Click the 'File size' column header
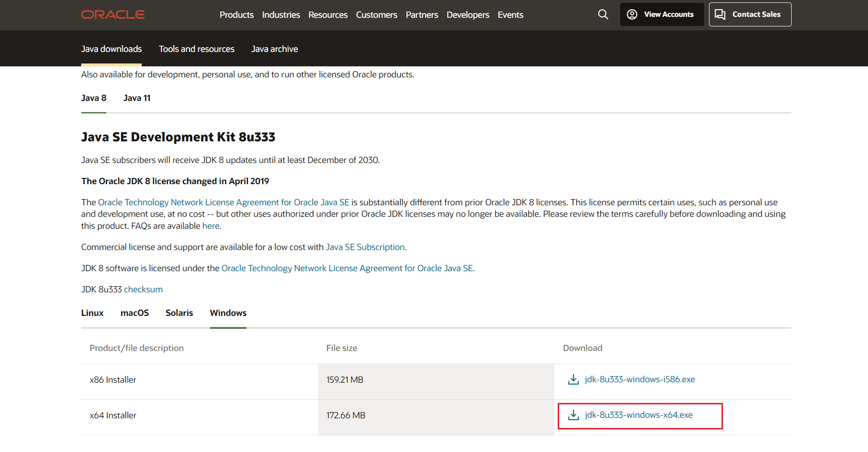The height and width of the screenshot is (452, 868). click(342, 348)
